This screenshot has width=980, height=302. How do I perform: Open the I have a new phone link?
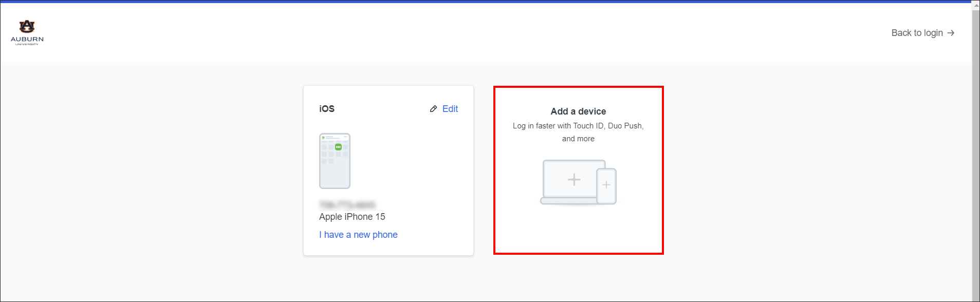click(x=358, y=235)
